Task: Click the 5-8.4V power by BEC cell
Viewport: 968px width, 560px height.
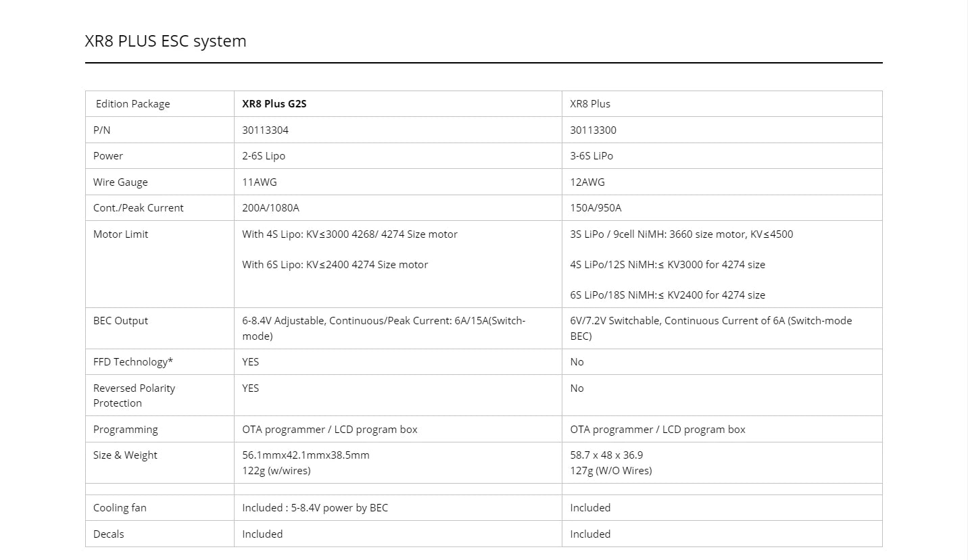Action: pos(315,508)
